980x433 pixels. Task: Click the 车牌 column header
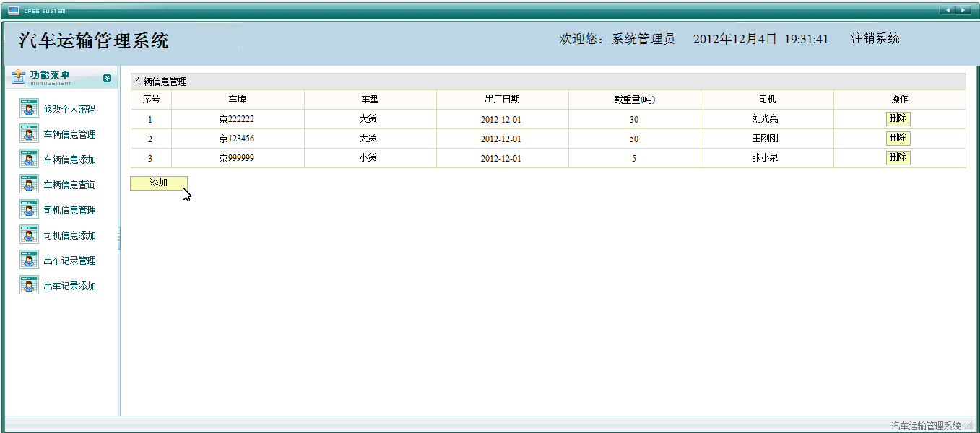click(x=237, y=100)
